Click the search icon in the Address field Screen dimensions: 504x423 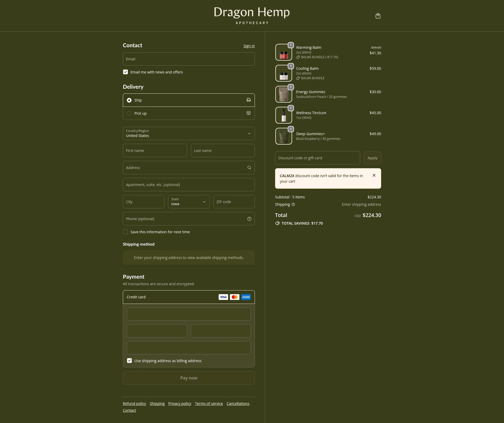pos(249,167)
